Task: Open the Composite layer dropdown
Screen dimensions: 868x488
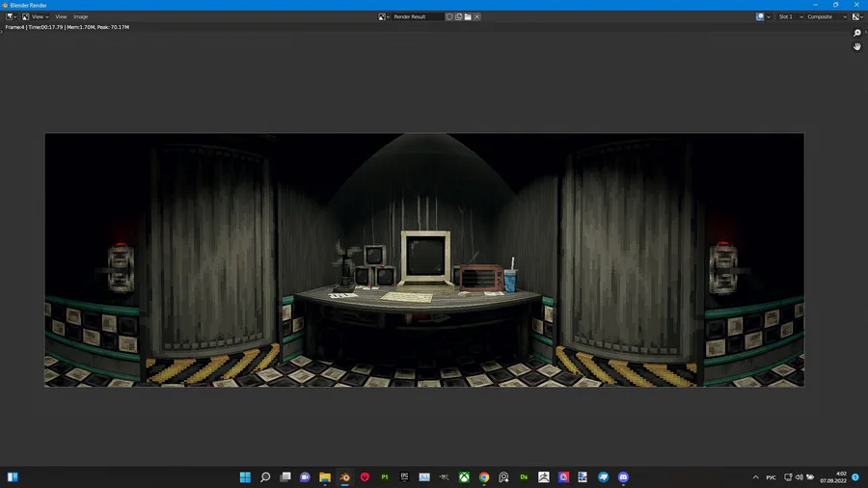Action: coord(827,16)
